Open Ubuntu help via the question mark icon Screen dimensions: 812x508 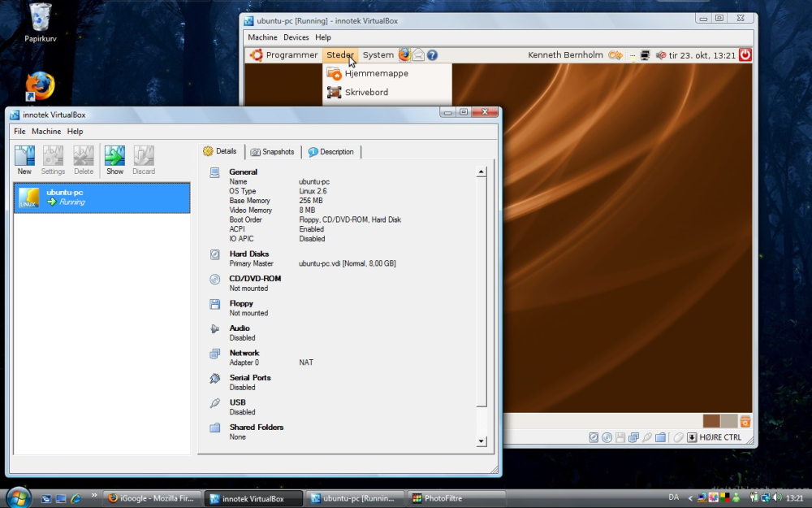pos(432,55)
